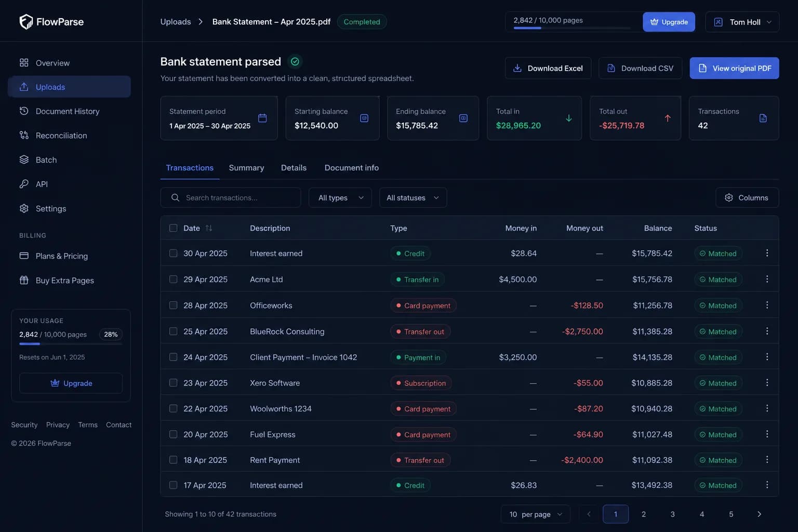
Task: Click the search magnifier icon
Action: [175, 197]
